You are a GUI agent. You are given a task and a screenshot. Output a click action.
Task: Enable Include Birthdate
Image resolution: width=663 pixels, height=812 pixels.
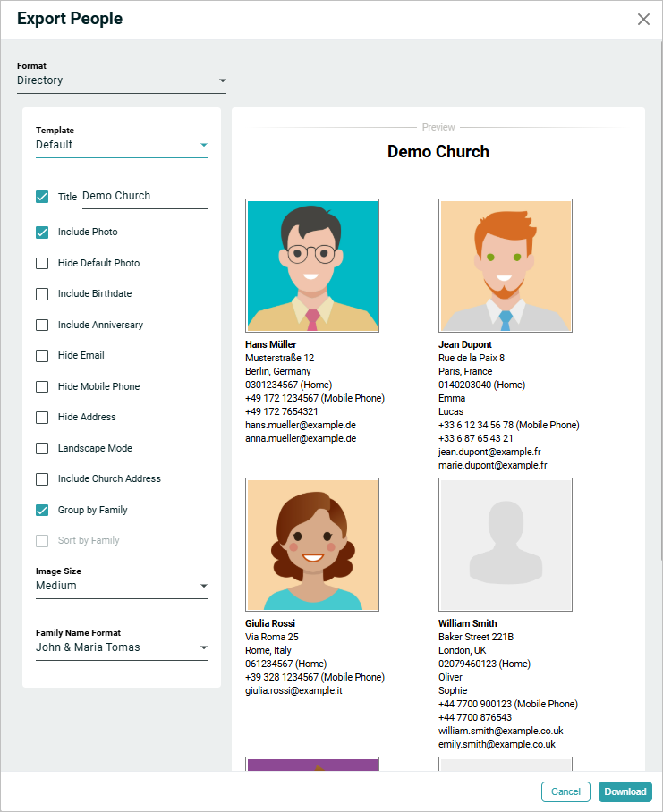[42, 294]
